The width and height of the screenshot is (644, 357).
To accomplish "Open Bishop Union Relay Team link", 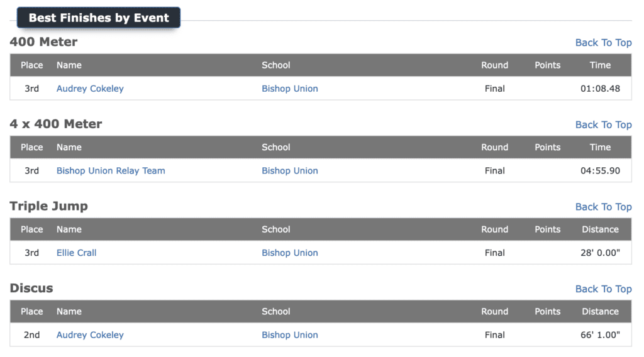I will [x=111, y=171].
